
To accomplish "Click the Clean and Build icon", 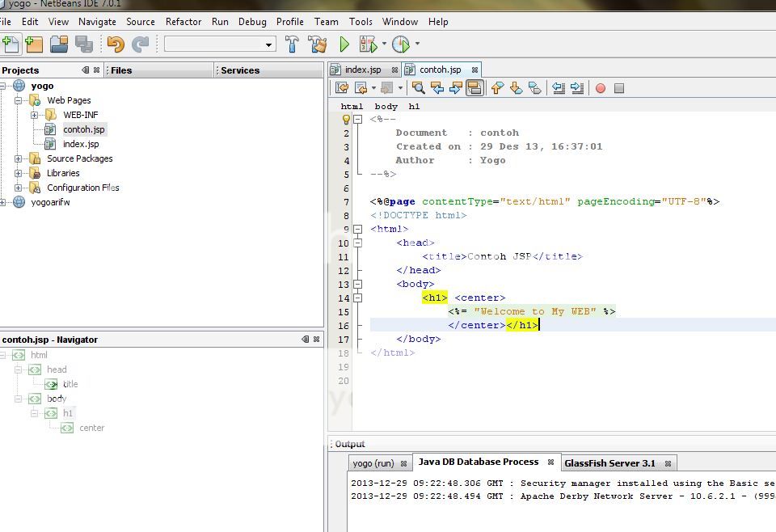I will [x=318, y=44].
